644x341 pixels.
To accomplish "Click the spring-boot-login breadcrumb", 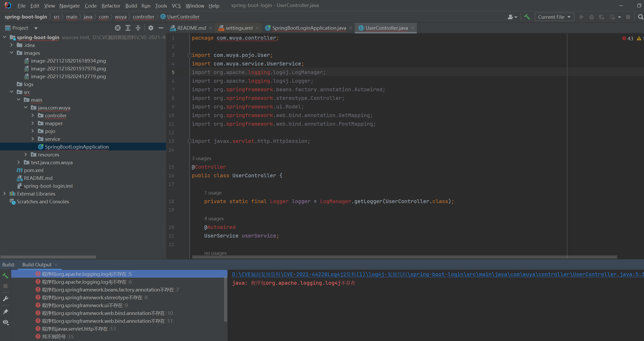I will click(x=26, y=17).
